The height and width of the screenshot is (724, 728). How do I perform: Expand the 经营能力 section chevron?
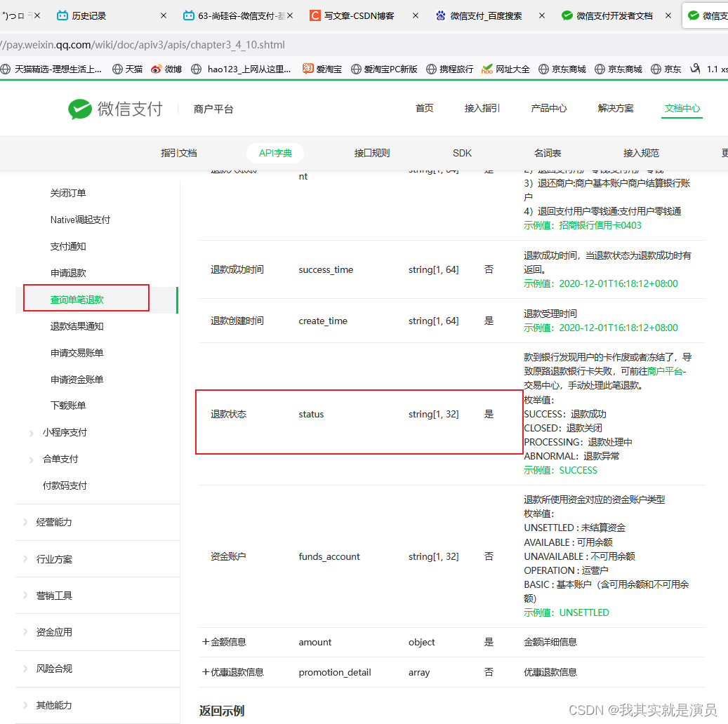(x=25, y=522)
